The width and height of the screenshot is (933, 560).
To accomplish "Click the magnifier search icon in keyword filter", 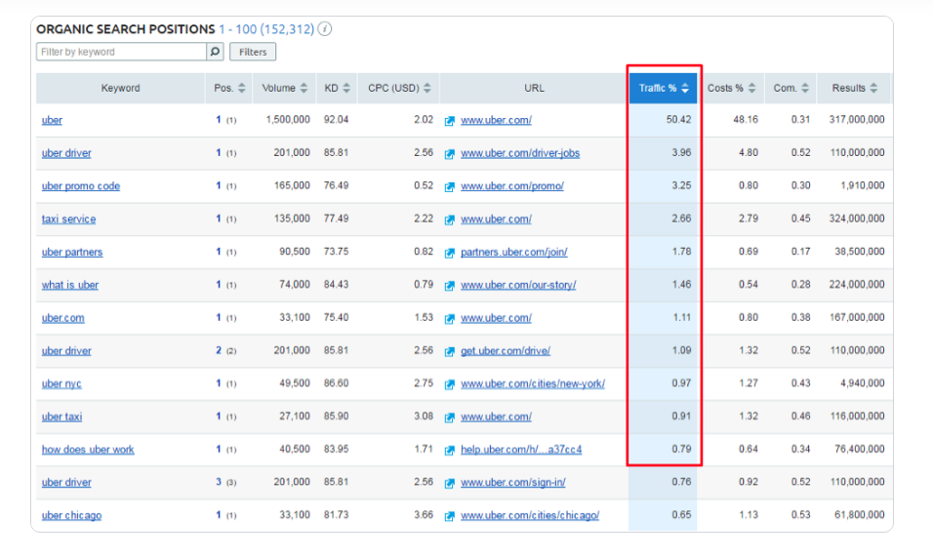I will coord(215,52).
